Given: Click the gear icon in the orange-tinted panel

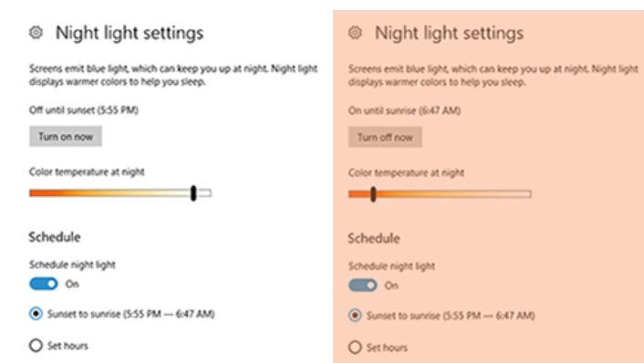Looking at the screenshot, I should coord(355,33).
